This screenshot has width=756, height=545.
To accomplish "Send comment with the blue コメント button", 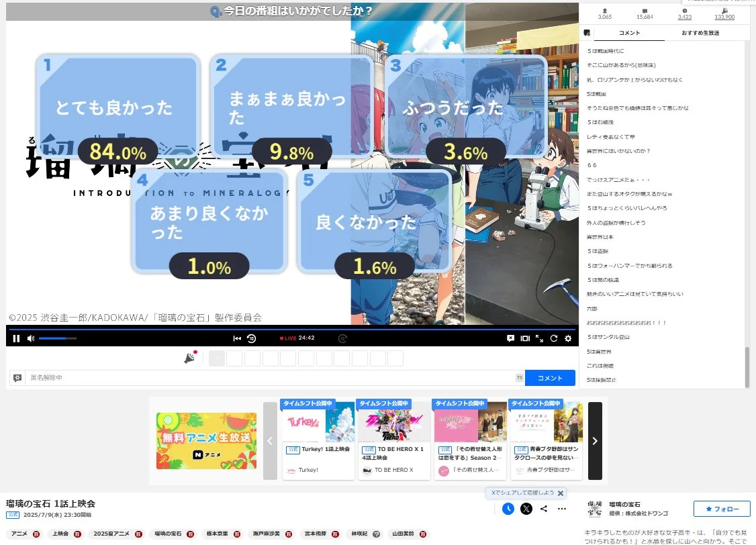I will click(550, 378).
